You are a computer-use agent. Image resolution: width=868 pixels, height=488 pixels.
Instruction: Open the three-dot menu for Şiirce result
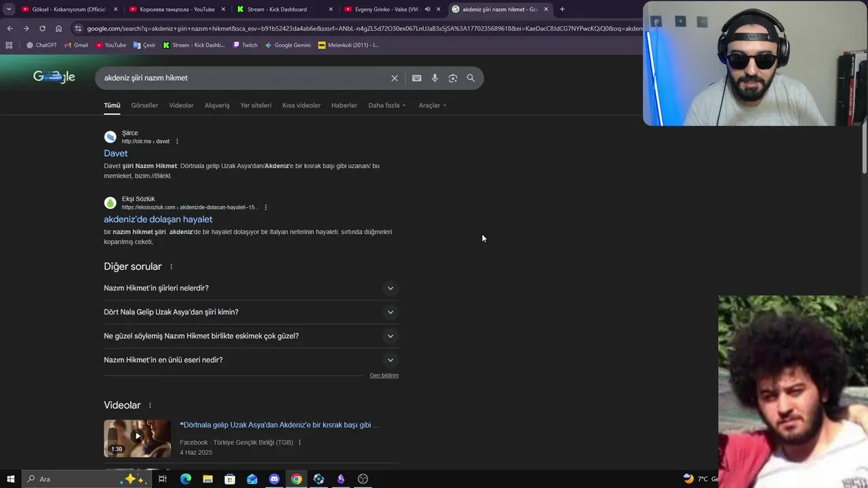pyautogui.click(x=177, y=142)
